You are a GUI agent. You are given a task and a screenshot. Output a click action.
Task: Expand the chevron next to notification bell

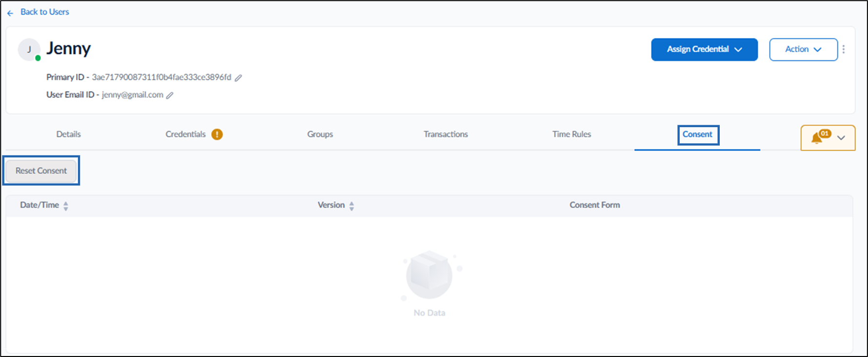(x=841, y=138)
